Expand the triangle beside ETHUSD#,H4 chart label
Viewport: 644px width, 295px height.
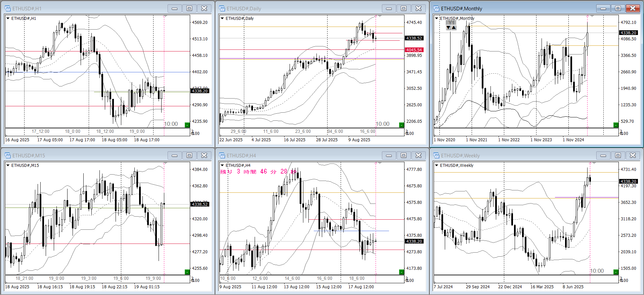(222, 165)
